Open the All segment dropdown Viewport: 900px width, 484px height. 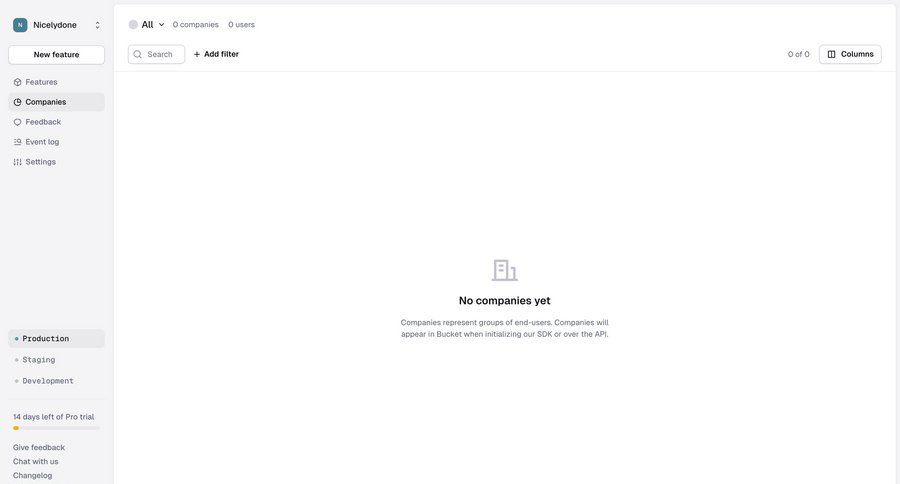click(148, 25)
